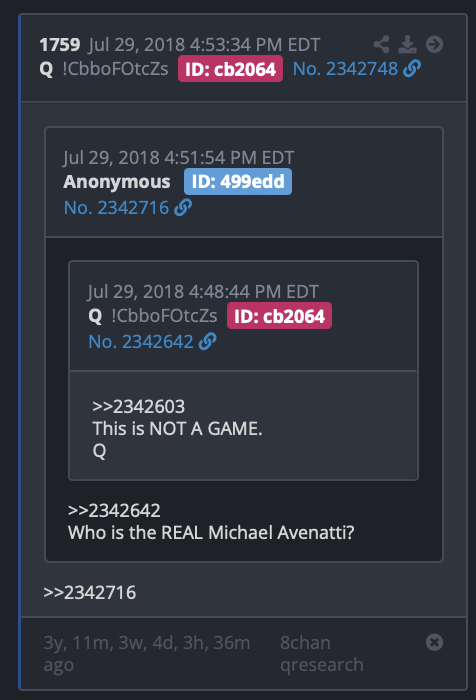
Task: Click the share icon on post 1759
Action: tap(381, 44)
